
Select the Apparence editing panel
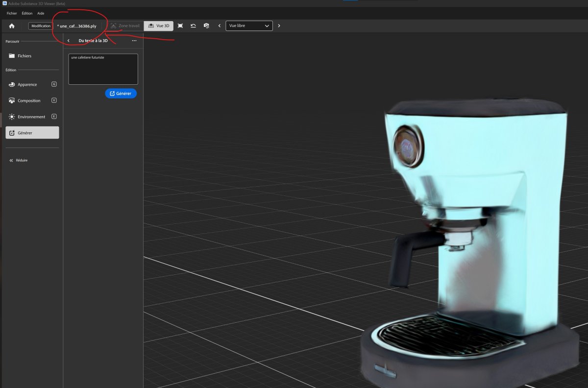27,84
